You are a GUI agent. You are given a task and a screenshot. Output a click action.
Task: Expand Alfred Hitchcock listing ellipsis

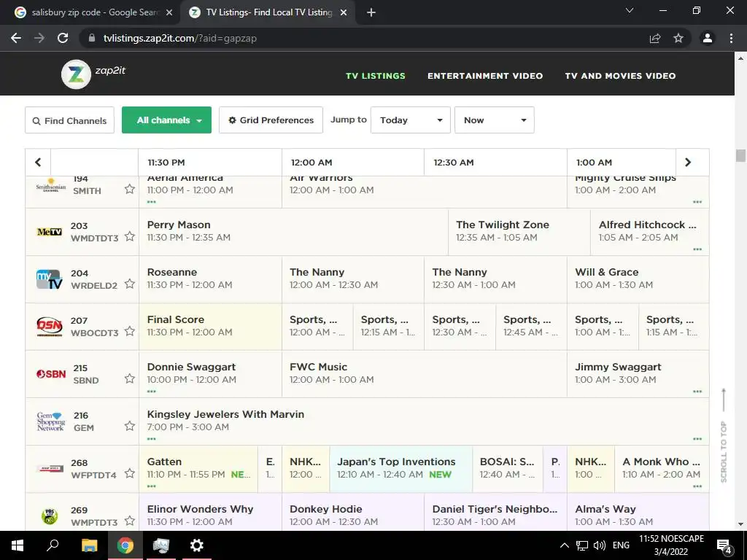click(x=697, y=249)
